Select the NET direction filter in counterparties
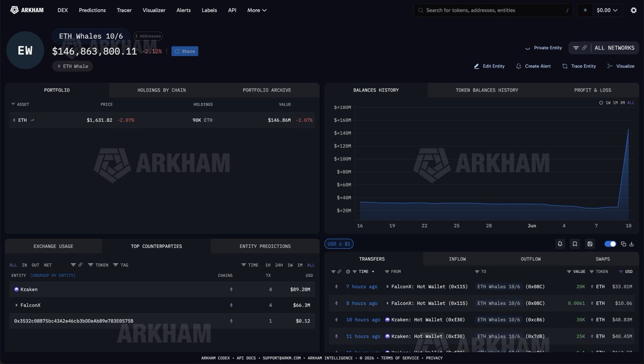 click(48, 265)
